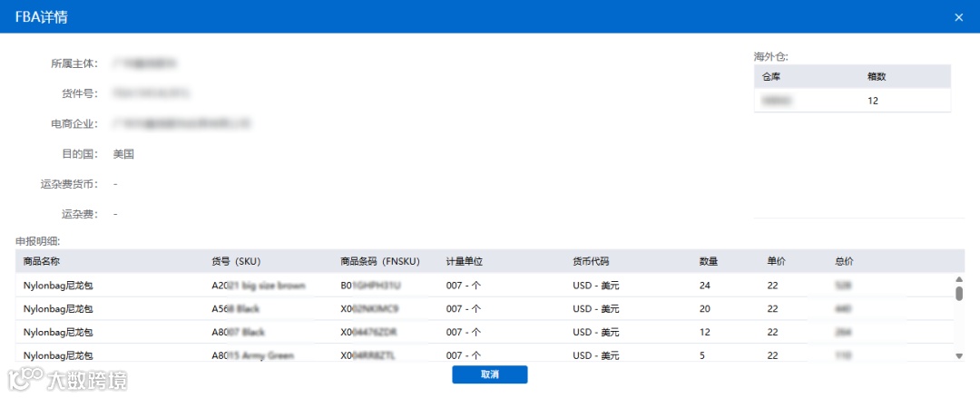The width and height of the screenshot is (980, 398).
Task: Click the 总价 column header
Action: point(845,261)
